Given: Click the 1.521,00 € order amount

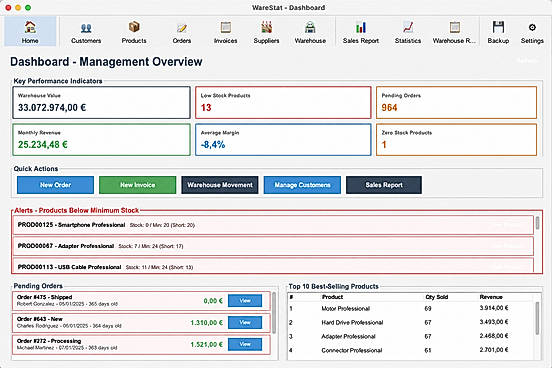Looking at the screenshot, I should click(207, 344).
